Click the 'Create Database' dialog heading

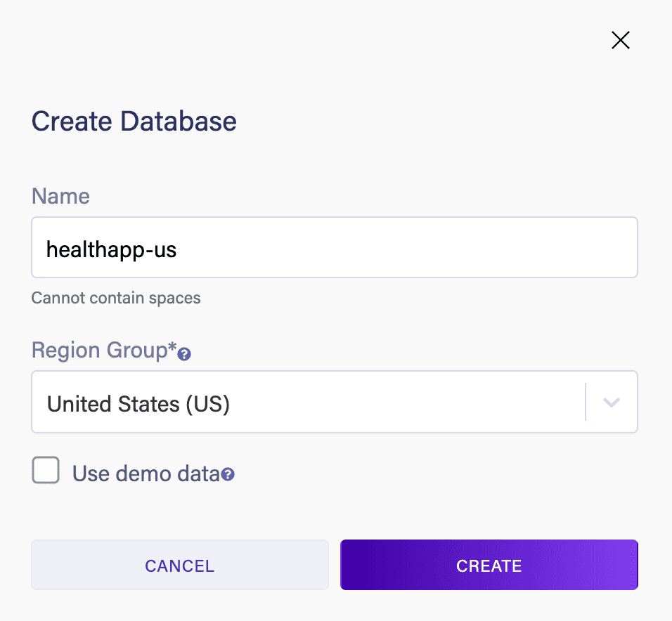[134, 122]
